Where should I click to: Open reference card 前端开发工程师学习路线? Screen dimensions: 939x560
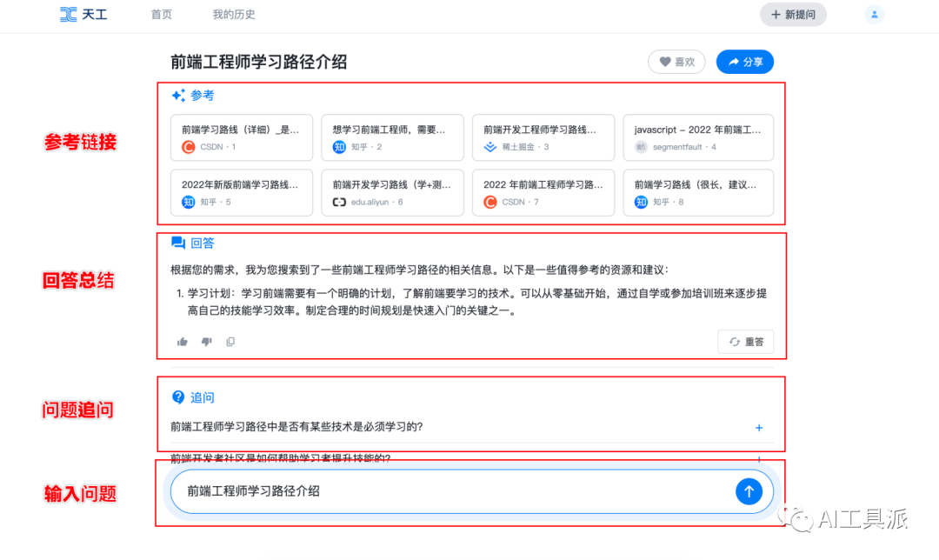(x=543, y=137)
